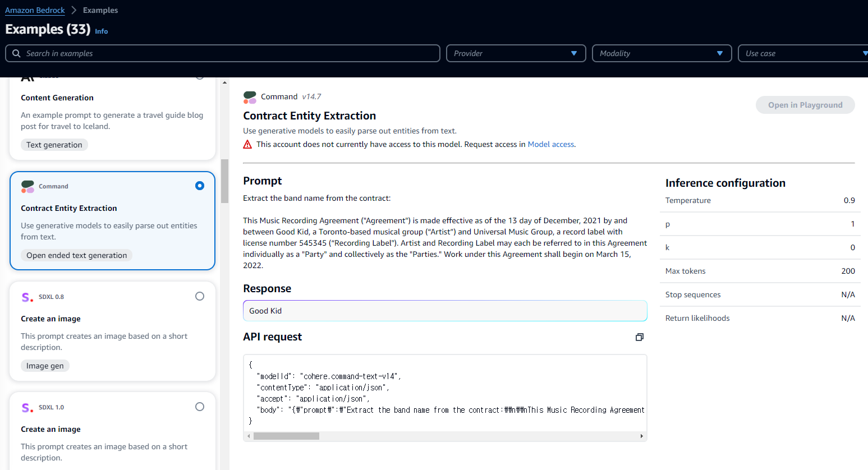Click the warning triangle icon
The image size is (868, 470).
click(x=247, y=145)
